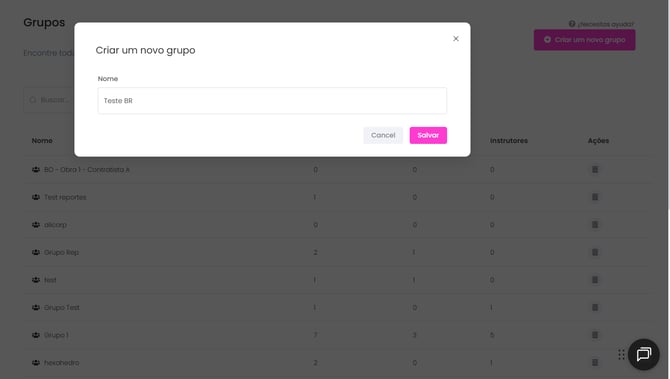
Task: Click the Instrutores column header
Action: [x=508, y=141]
